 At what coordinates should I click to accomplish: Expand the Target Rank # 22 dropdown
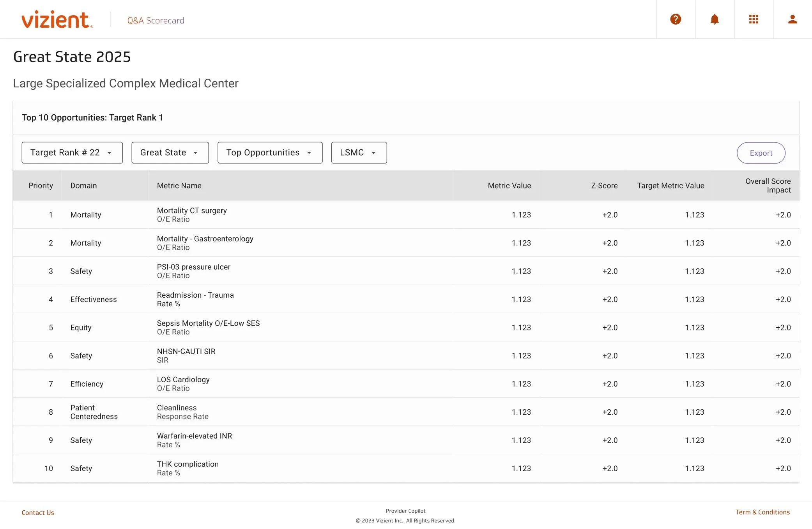click(72, 153)
